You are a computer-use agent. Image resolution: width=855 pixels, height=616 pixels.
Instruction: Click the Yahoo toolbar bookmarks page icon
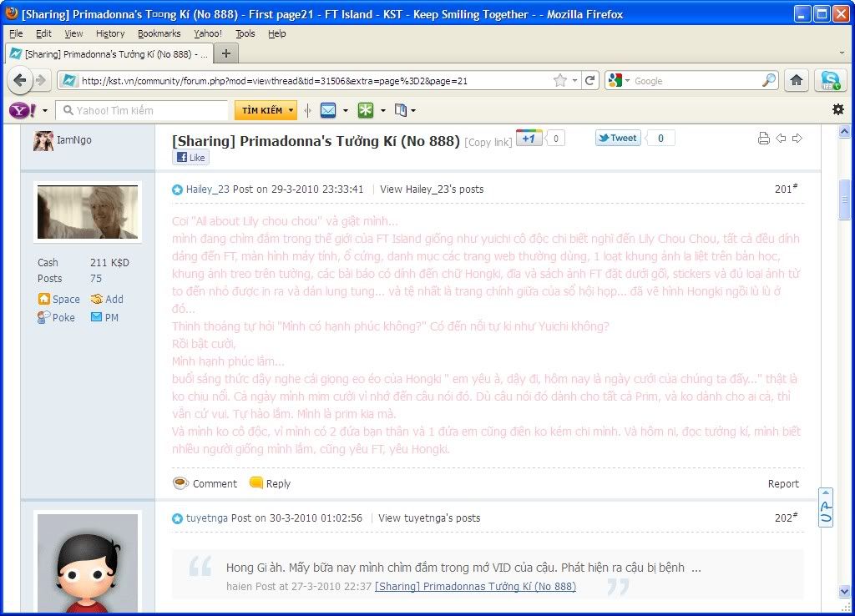click(401, 110)
